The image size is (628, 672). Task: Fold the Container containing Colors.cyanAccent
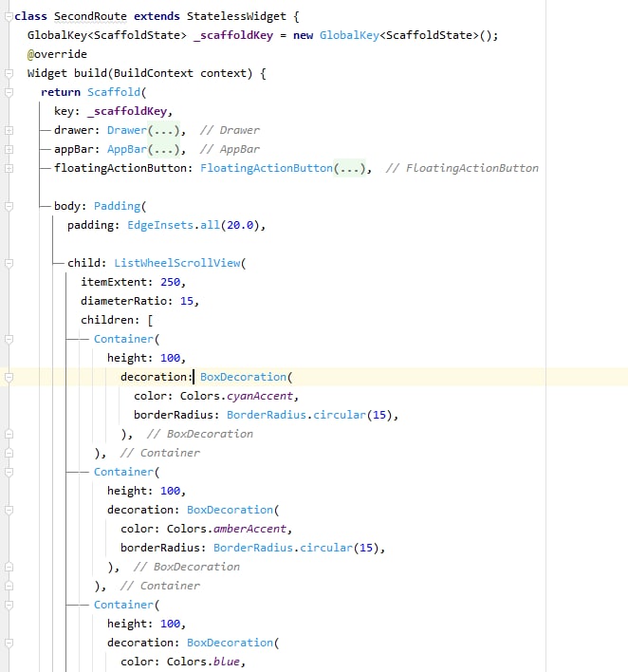(9, 340)
